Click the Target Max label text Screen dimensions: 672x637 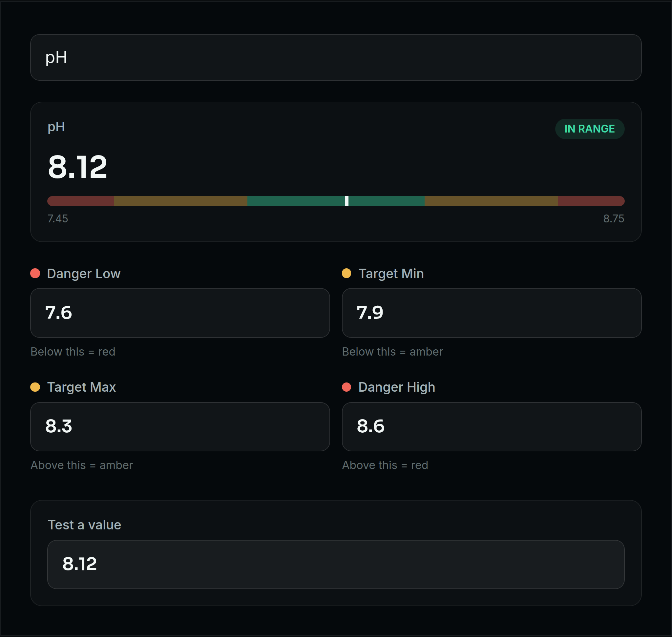tap(81, 387)
